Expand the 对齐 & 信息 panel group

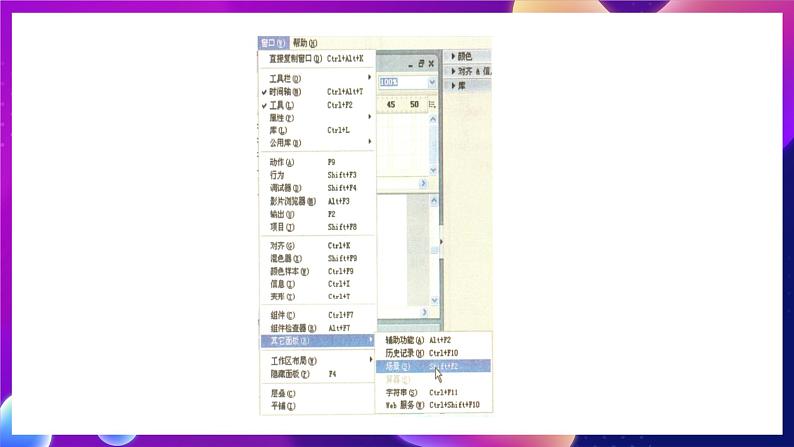468,71
